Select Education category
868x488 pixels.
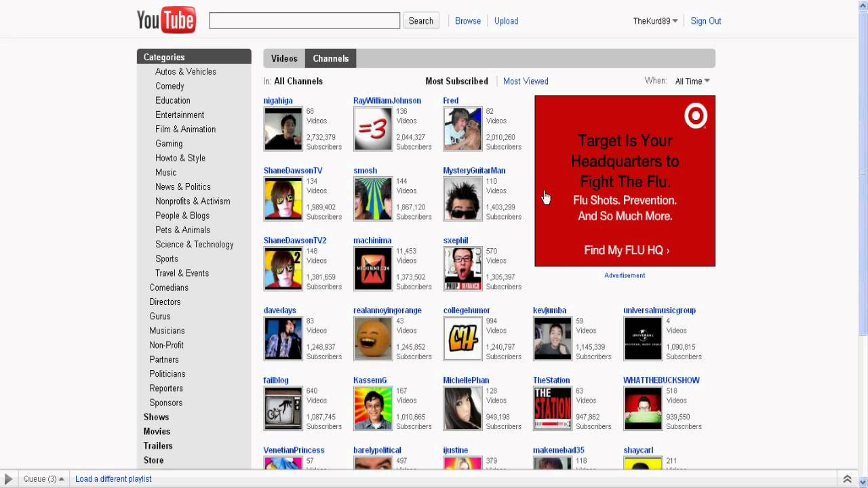tap(173, 100)
